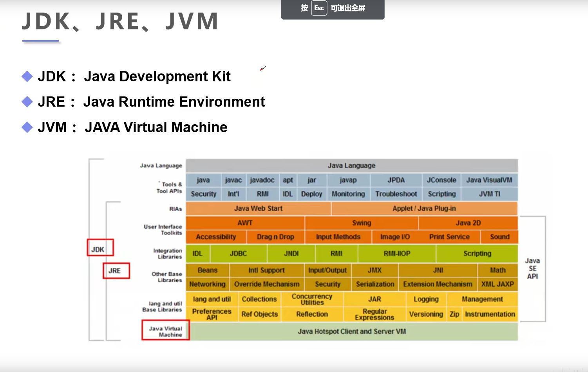Click the JConsole tool cell

441,180
